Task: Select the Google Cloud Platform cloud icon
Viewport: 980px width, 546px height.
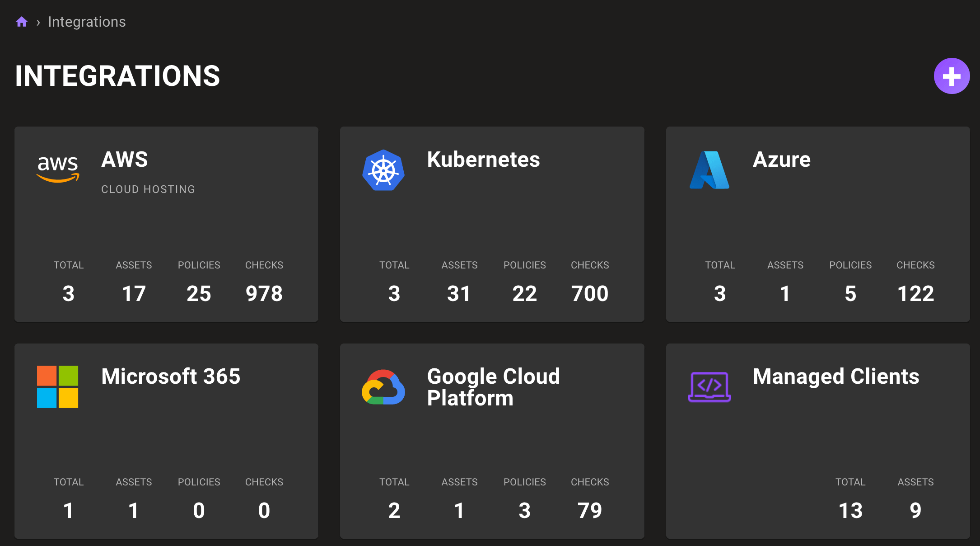Action: [383, 387]
